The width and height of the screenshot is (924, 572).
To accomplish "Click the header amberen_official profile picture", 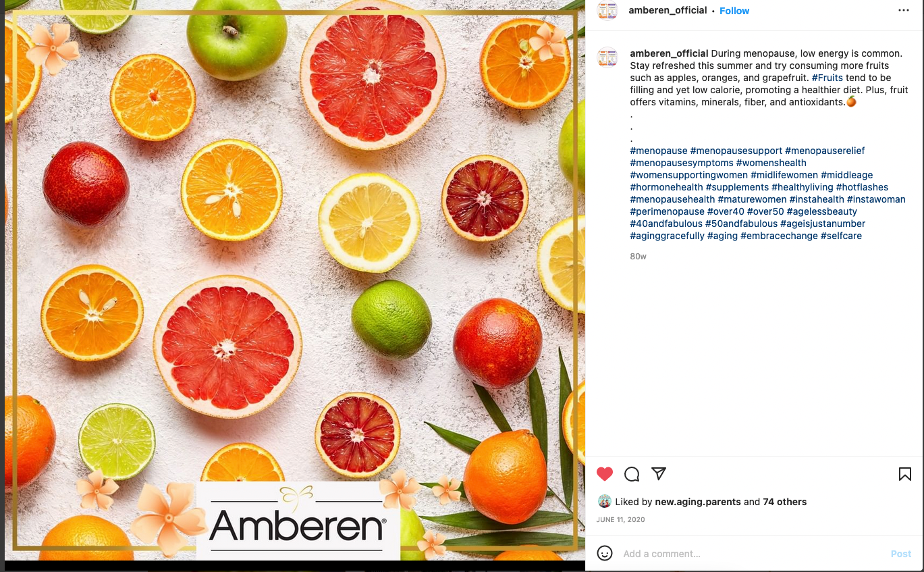I will 607,10.
